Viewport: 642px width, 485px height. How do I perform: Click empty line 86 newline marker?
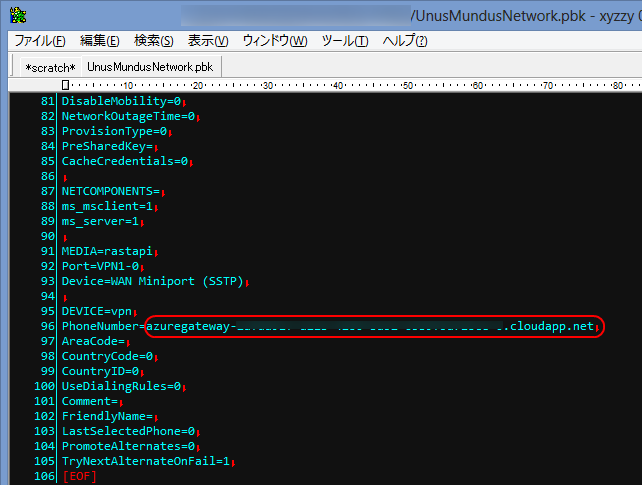(x=65, y=178)
